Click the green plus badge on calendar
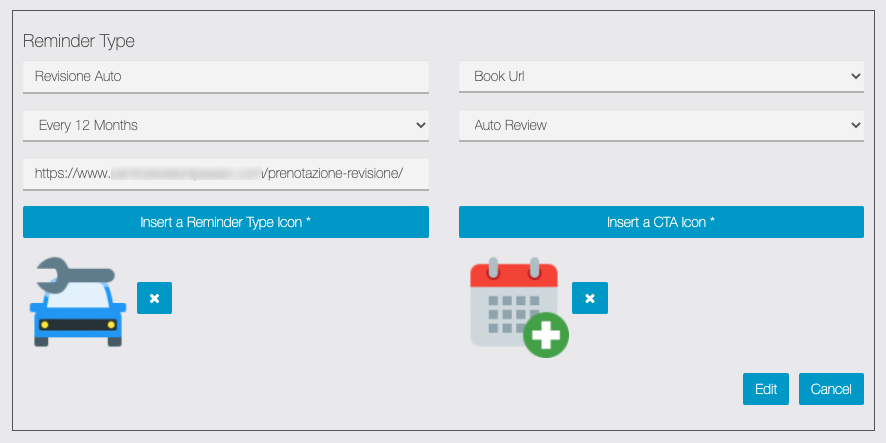Viewport: 886px width, 443px height. coord(546,335)
